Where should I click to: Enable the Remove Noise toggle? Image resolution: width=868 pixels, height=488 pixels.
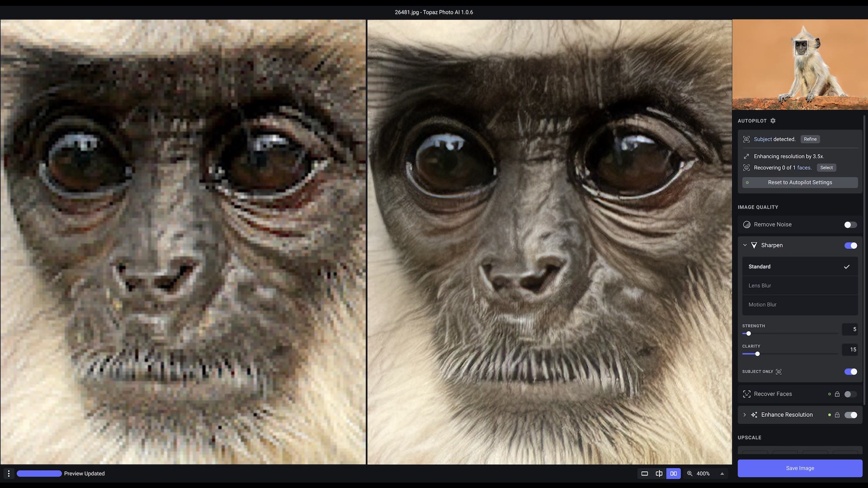850,225
